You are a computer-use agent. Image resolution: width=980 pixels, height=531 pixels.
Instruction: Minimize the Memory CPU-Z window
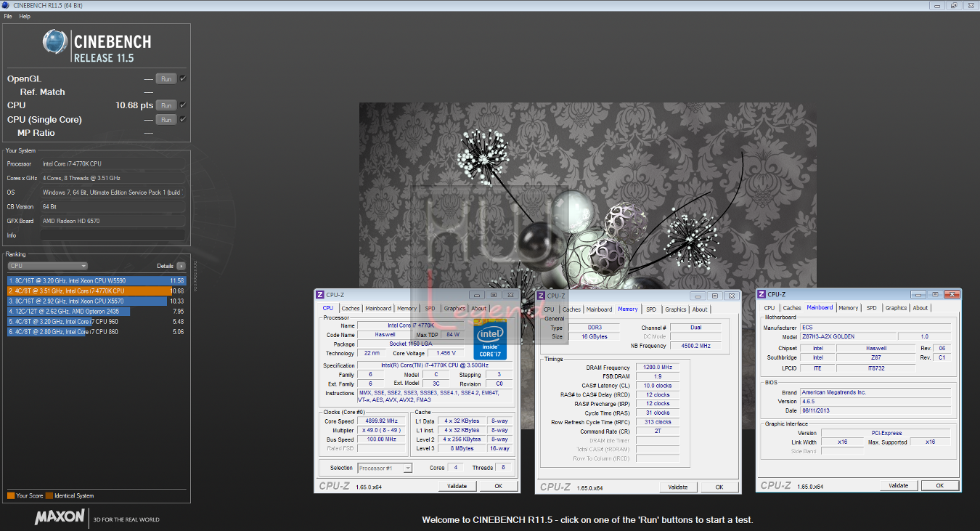pyautogui.click(x=698, y=296)
